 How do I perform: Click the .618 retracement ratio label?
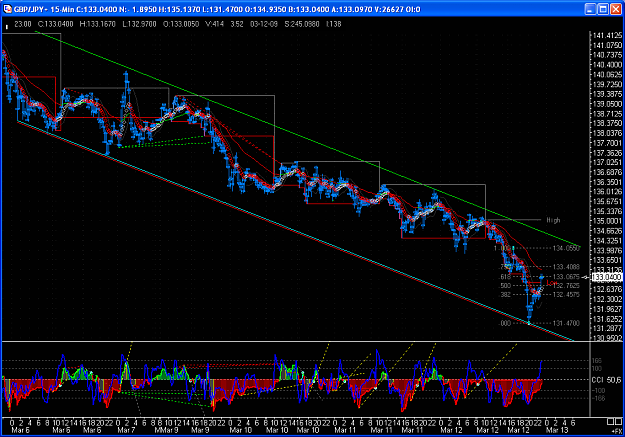pos(505,277)
